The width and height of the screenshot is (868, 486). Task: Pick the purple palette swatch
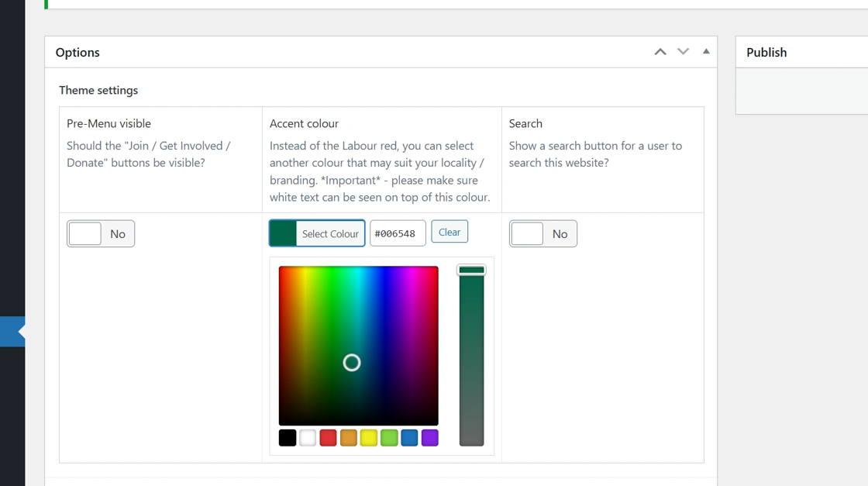coord(430,438)
